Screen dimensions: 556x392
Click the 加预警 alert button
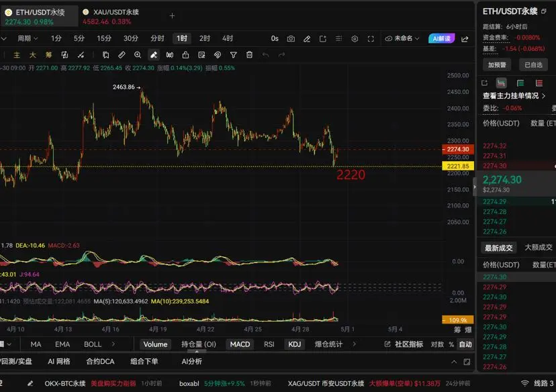click(497, 65)
